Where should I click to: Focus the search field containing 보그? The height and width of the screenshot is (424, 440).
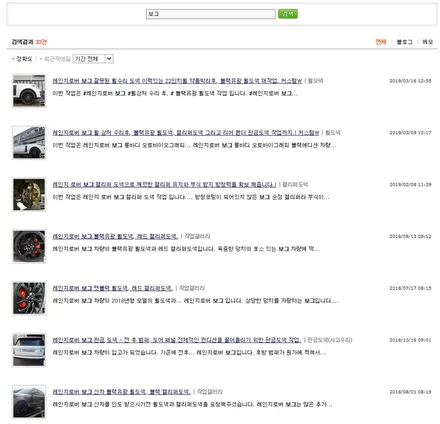click(x=211, y=14)
